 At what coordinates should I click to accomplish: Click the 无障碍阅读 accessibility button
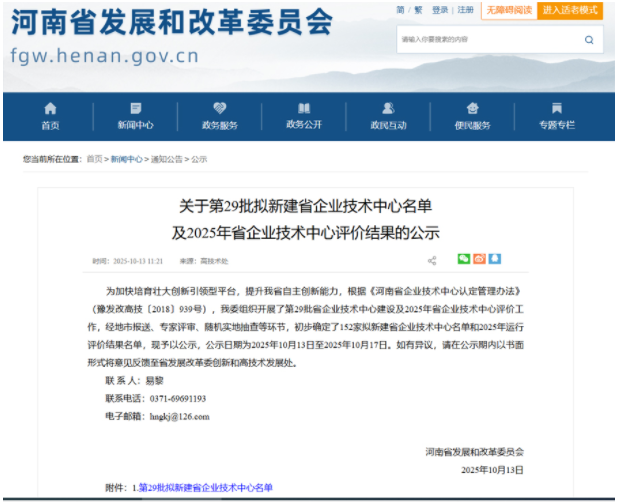(x=508, y=10)
